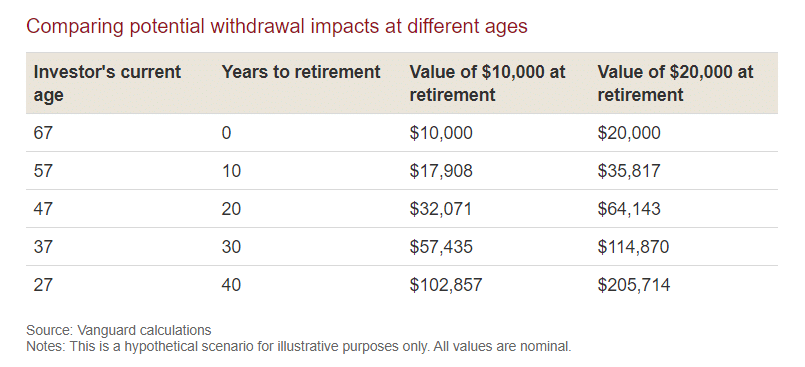Select the $17,908 value cell
The height and width of the screenshot is (367, 805).
click(x=441, y=171)
